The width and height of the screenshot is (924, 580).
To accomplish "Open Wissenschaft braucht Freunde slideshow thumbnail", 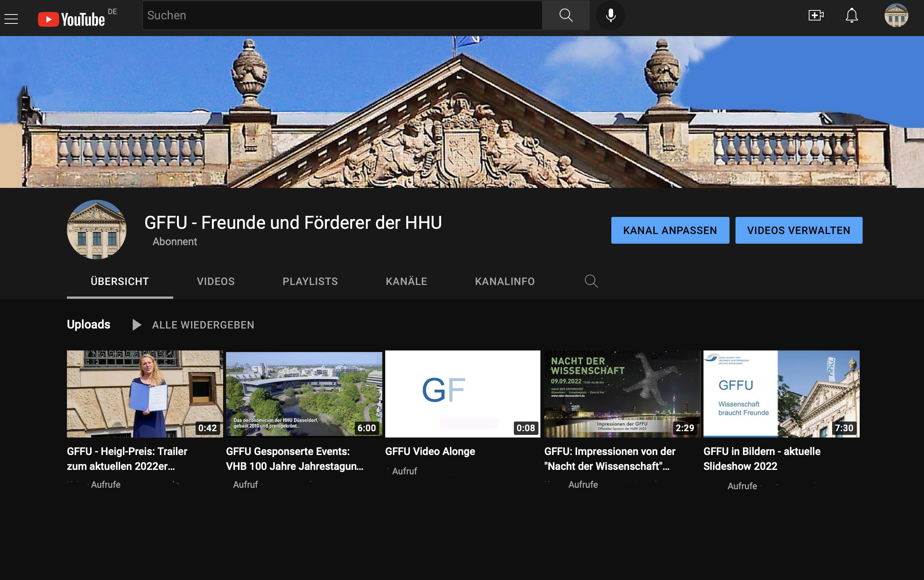I will tap(781, 394).
